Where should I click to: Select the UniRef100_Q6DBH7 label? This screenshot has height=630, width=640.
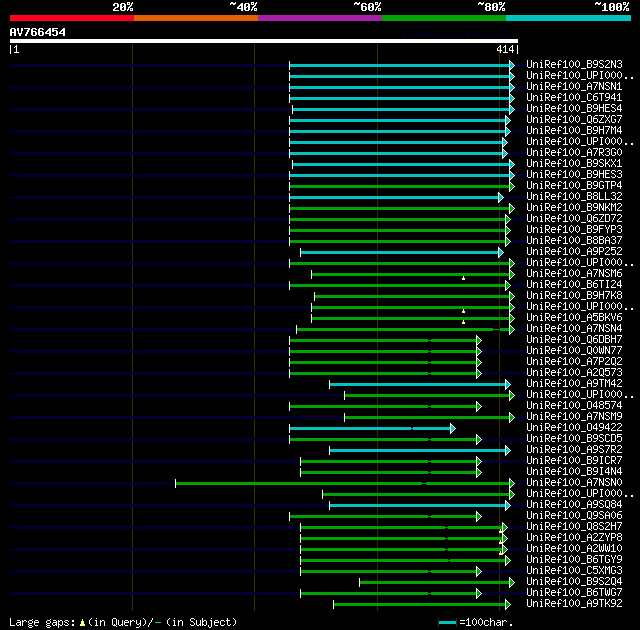pos(574,340)
